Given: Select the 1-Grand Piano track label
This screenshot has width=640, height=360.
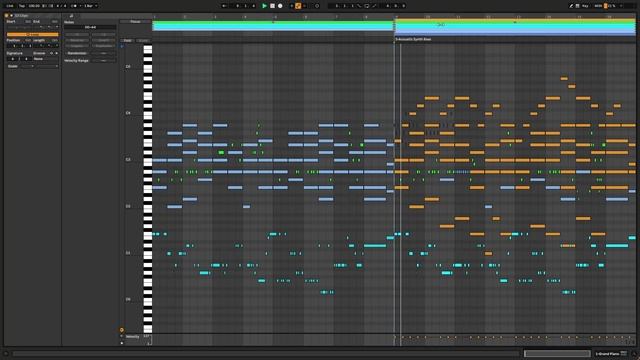Looking at the screenshot, I should point(607,353).
